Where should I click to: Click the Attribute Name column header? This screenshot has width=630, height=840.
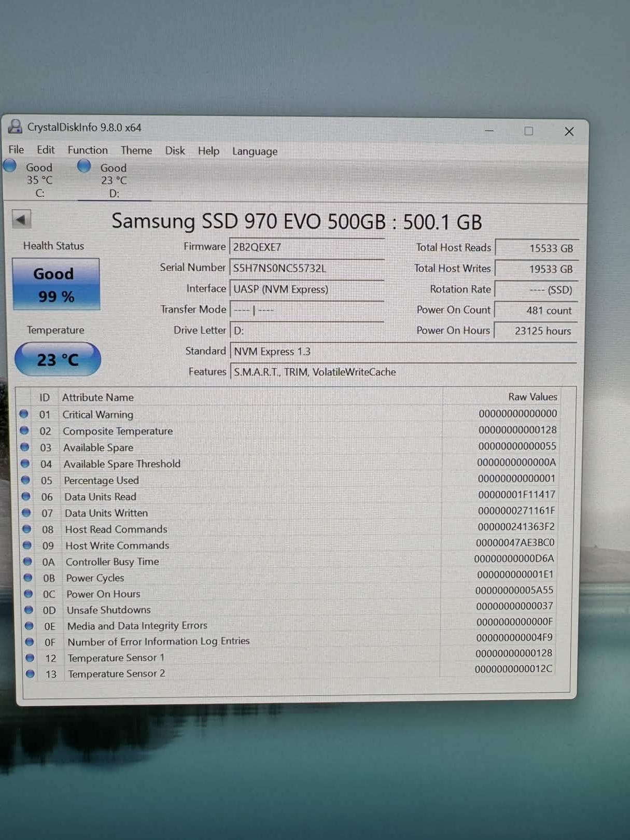[98, 397]
